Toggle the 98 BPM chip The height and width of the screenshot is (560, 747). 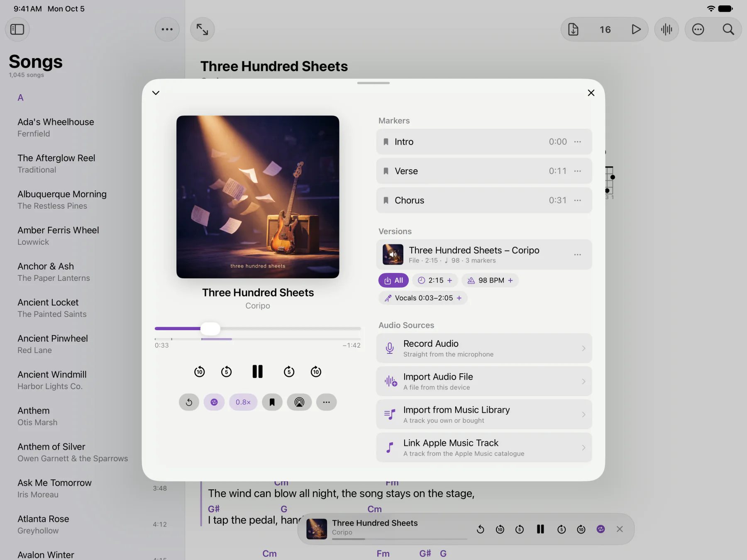tap(490, 280)
